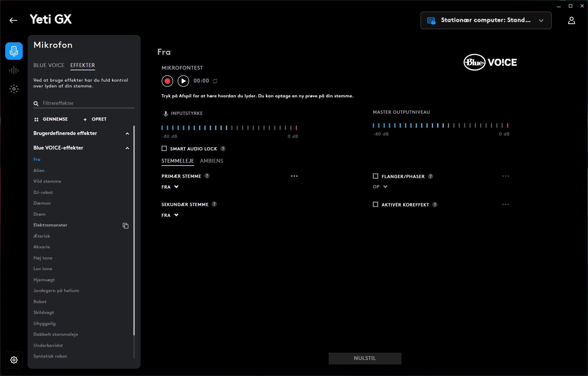Open help for Primær stemme
The width and height of the screenshot is (588, 376).
click(x=207, y=176)
